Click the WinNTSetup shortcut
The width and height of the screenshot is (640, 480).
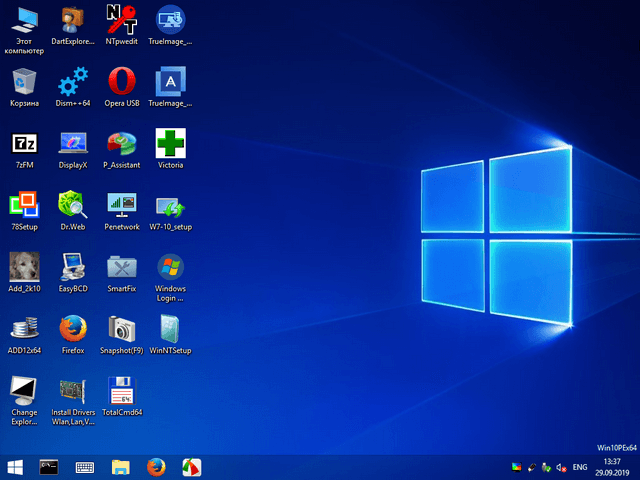tap(170, 330)
